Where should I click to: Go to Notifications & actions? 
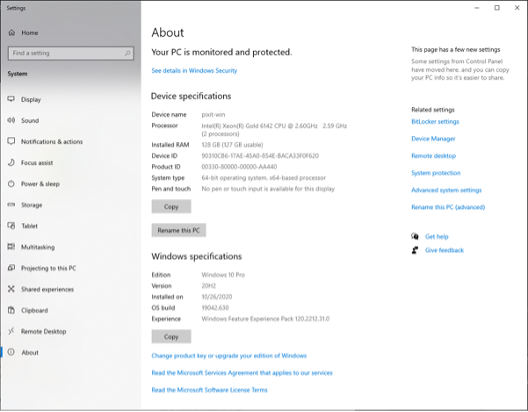click(x=71, y=141)
